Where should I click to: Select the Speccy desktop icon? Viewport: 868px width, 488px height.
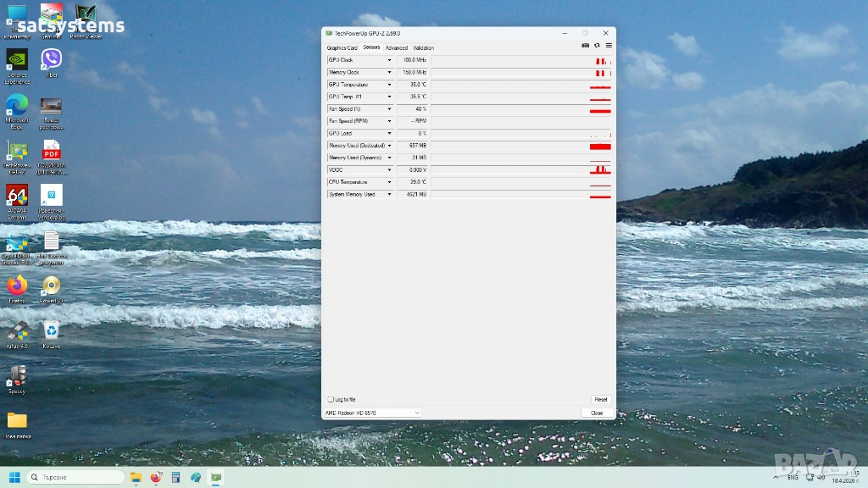(17, 380)
